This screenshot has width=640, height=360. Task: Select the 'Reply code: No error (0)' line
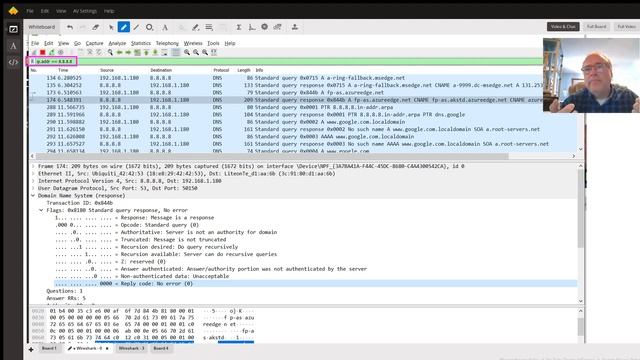(x=315, y=283)
